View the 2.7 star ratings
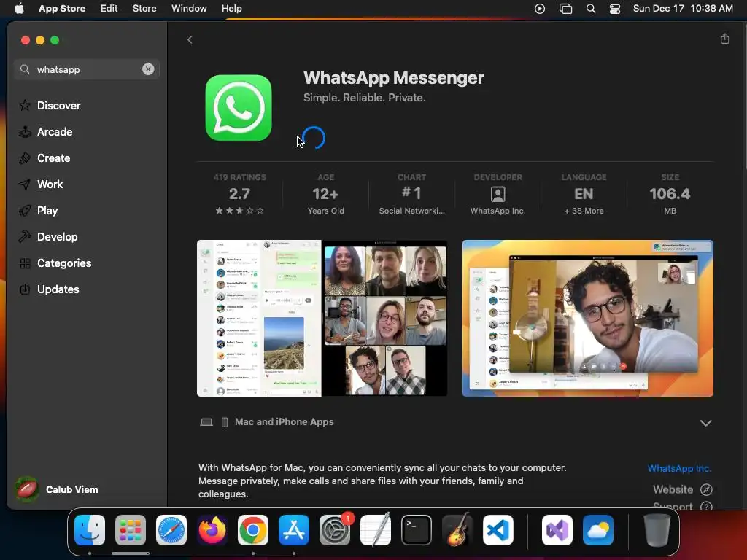Viewport: 747px width, 560px height. click(x=239, y=195)
